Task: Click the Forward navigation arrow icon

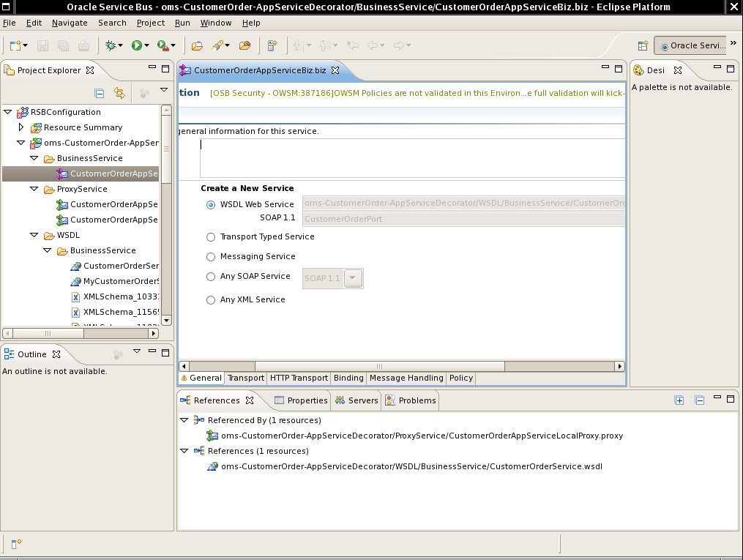Action: (x=399, y=45)
